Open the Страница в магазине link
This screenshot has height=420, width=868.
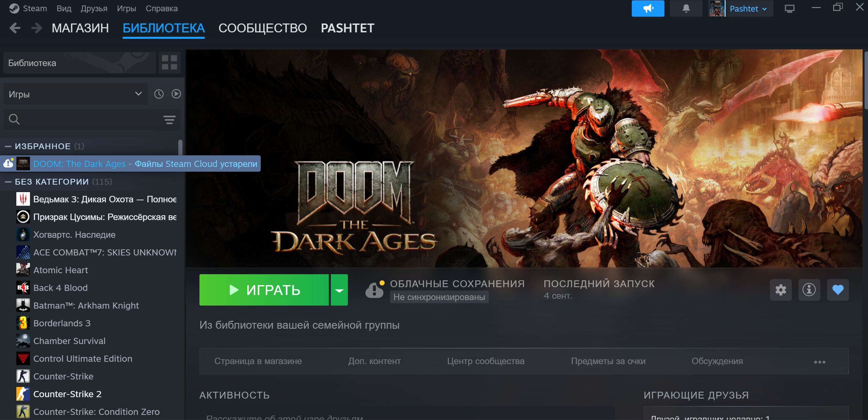[258, 361]
